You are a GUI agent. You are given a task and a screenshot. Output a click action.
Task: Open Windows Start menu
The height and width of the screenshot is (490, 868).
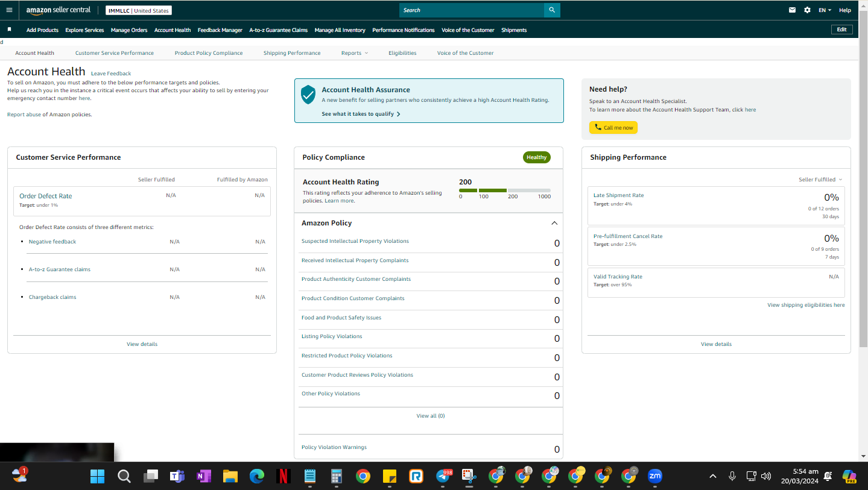coord(97,476)
